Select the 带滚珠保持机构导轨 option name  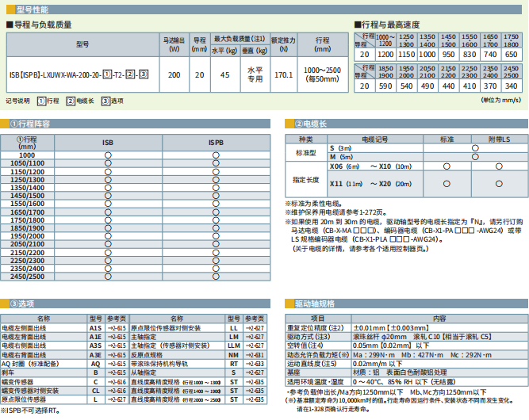click(159, 364)
